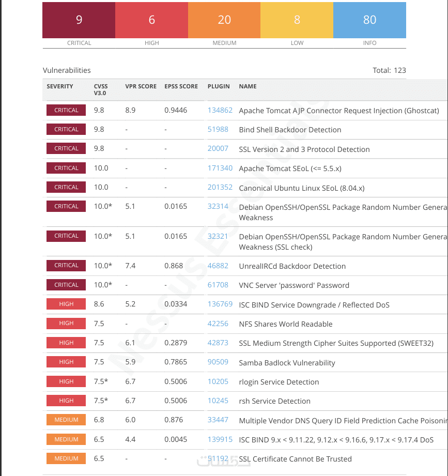This screenshot has height=476, width=448.
Task: Select rsh Service Detection name
Action: [275, 401]
